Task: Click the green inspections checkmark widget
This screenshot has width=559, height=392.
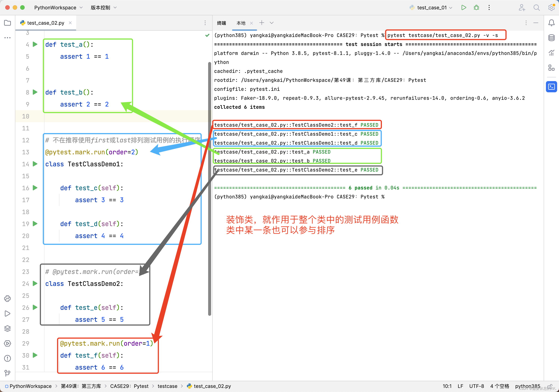Action: pos(207,35)
